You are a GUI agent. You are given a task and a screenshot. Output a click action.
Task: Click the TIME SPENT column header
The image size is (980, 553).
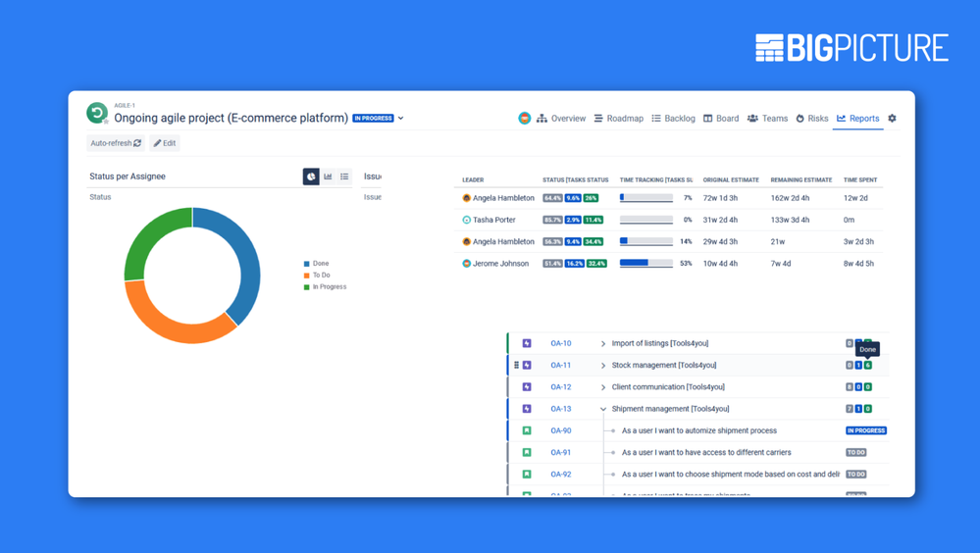click(x=860, y=180)
